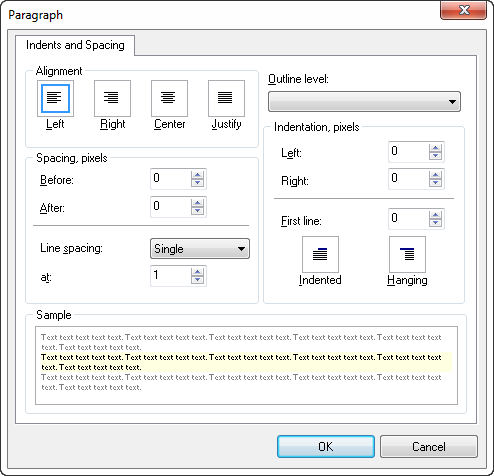Select Justify alignment icon
The height and width of the screenshot is (476, 494).
pos(226,98)
